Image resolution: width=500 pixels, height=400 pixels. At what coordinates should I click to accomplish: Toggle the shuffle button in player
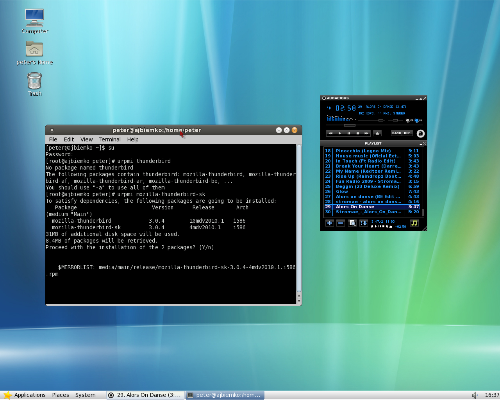pyautogui.click(x=396, y=133)
